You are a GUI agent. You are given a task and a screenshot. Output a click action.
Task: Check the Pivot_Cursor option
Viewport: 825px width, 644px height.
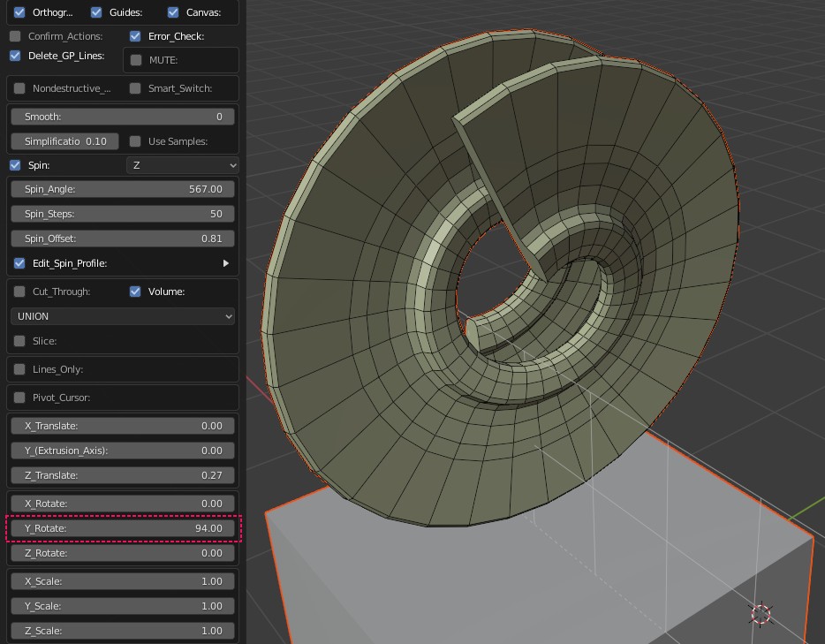tap(19, 398)
